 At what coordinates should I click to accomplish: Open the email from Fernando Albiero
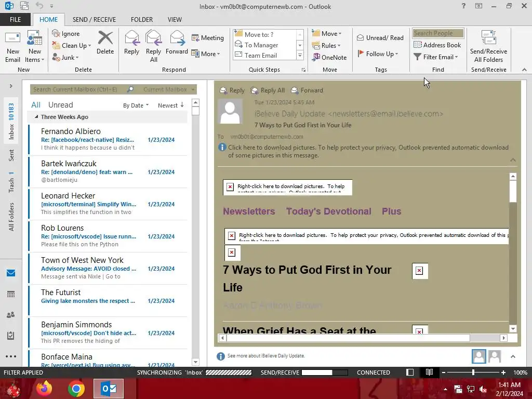click(108, 139)
